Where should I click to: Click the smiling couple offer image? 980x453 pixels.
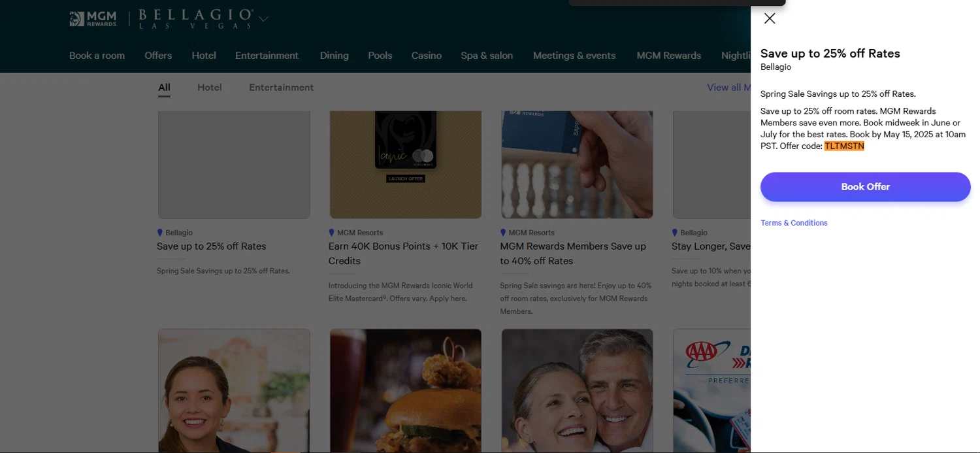pos(577,390)
